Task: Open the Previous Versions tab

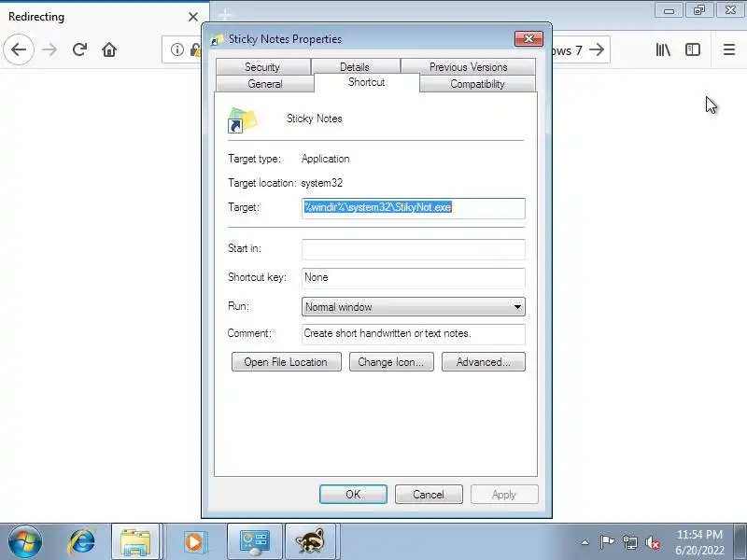Action: pos(469,66)
